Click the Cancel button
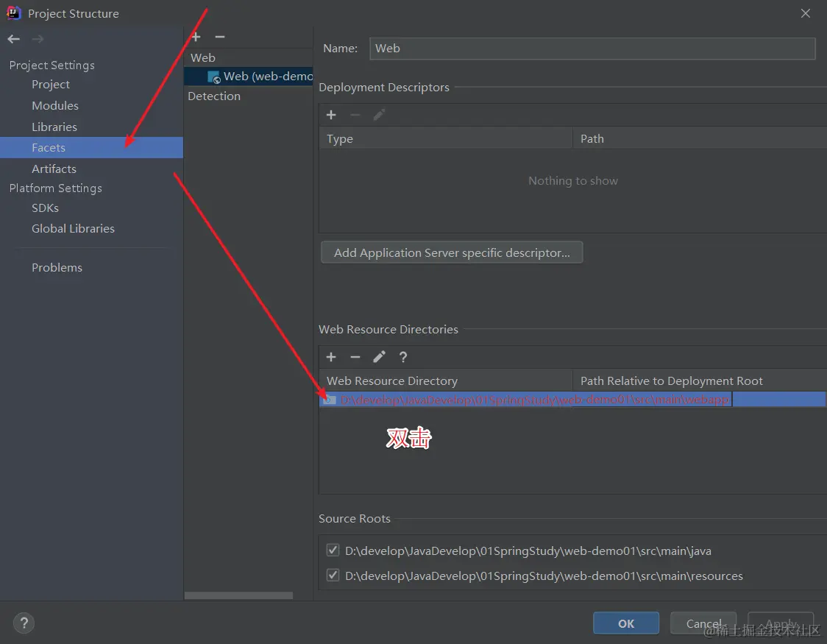This screenshot has width=827, height=644. point(703,623)
